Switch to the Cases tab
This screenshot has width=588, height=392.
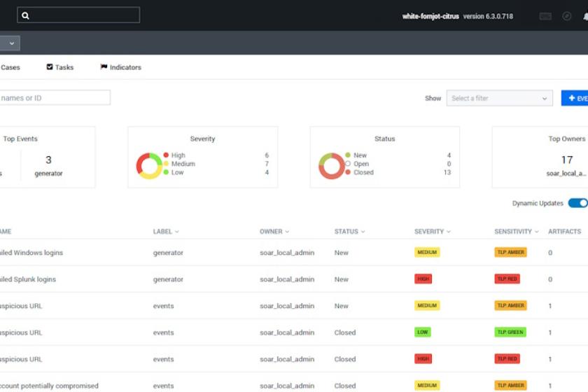tap(10, 67)
